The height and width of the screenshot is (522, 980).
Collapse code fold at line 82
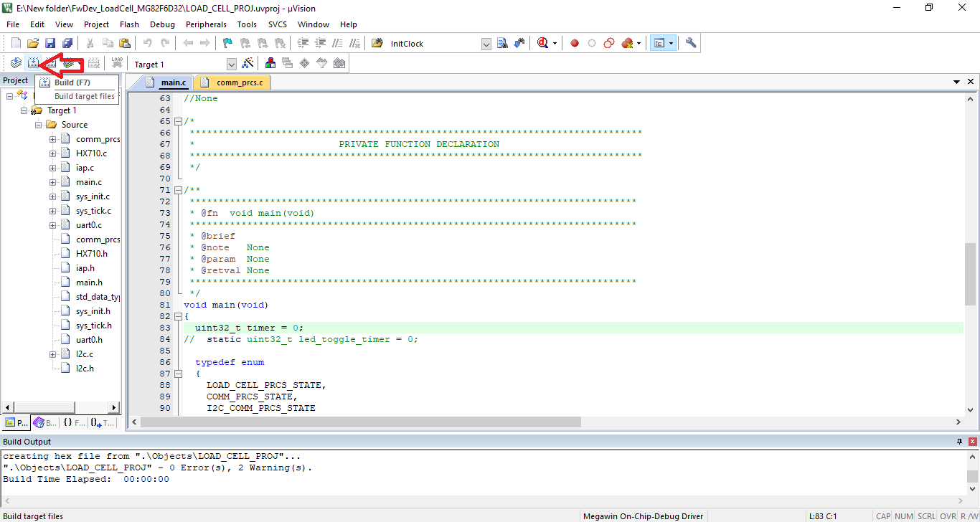(x=178, y=316)
